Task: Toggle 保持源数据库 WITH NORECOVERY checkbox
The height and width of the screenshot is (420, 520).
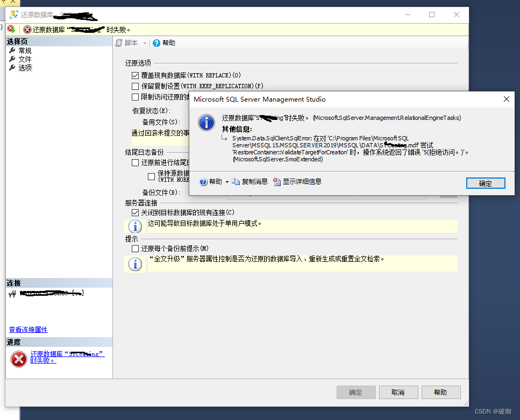Action: [151, 176]
